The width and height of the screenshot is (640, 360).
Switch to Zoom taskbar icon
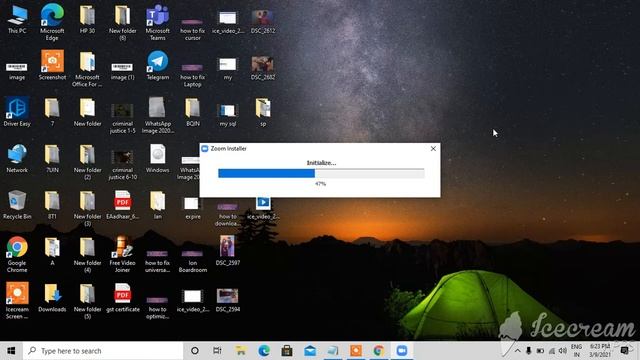(x=402, y=351)
